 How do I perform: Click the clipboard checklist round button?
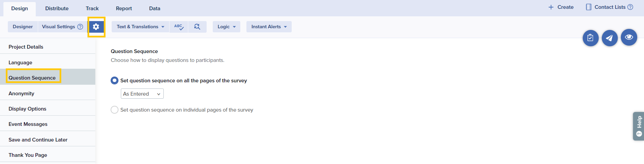coord(591,38)
